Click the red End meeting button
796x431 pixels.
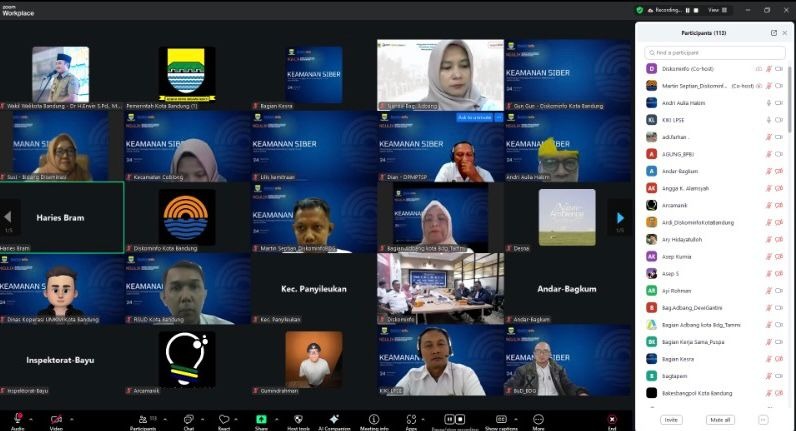point(612,421)
